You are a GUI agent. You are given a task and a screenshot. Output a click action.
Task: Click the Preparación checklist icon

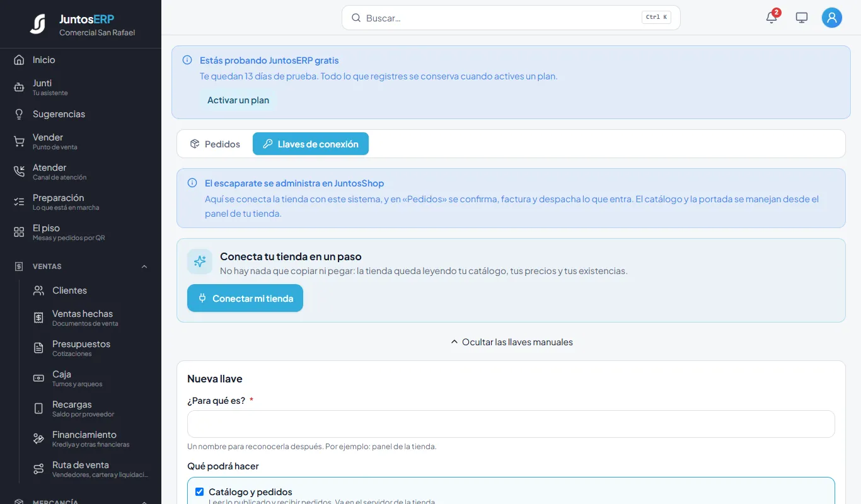(19, 202)
